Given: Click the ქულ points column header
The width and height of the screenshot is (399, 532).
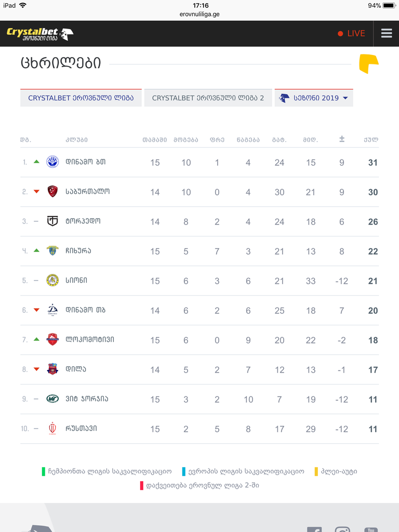Looking at the screenshot, I should pyautogui.click(x=371, y=139).
